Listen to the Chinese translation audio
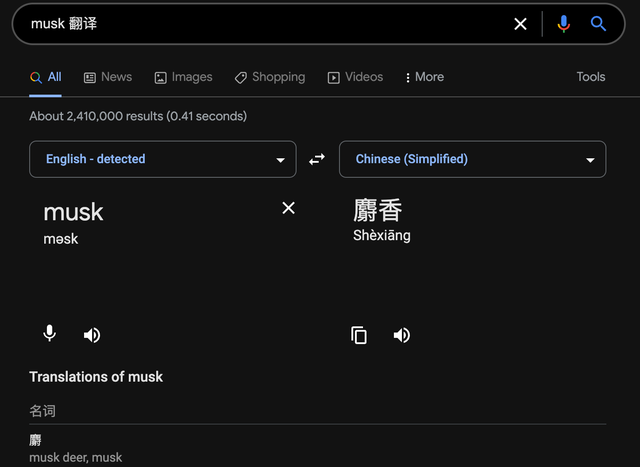The image size is (640, 467). pyautogui.click(x=402, y=335)
